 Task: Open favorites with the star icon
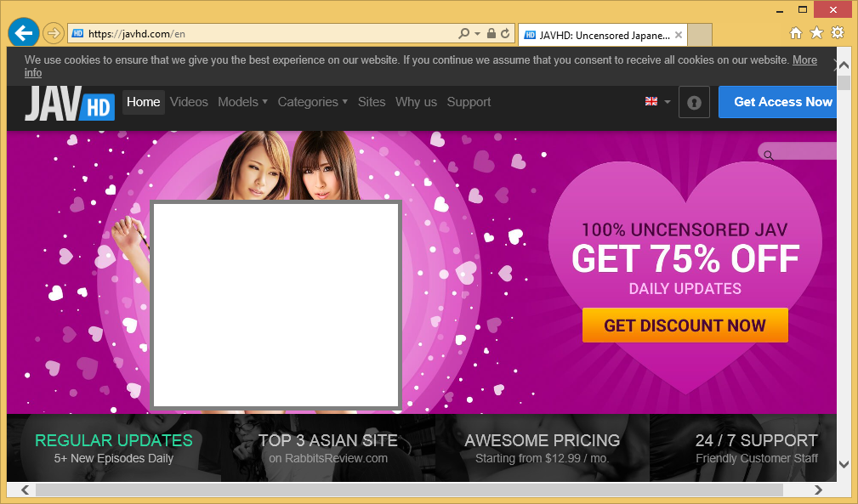[x=816, y=33]
